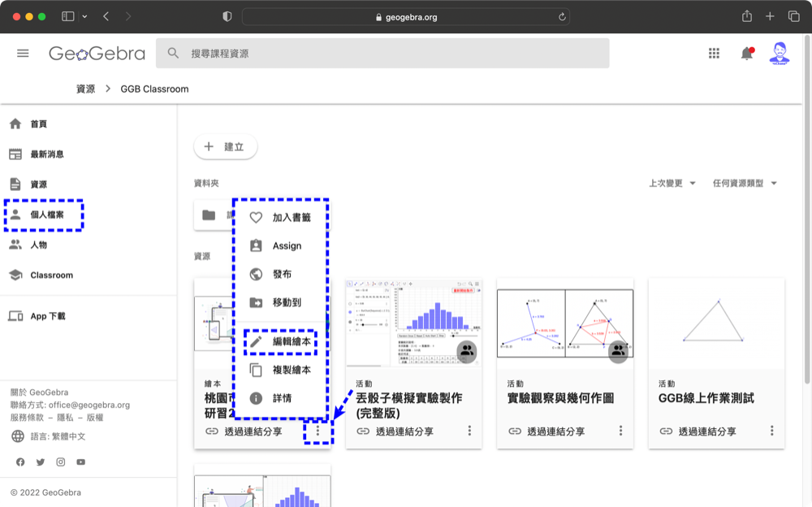This screenshot has height=507, width=812.
Task: Click the GeoGebra logo
Action: click(97, 54)
